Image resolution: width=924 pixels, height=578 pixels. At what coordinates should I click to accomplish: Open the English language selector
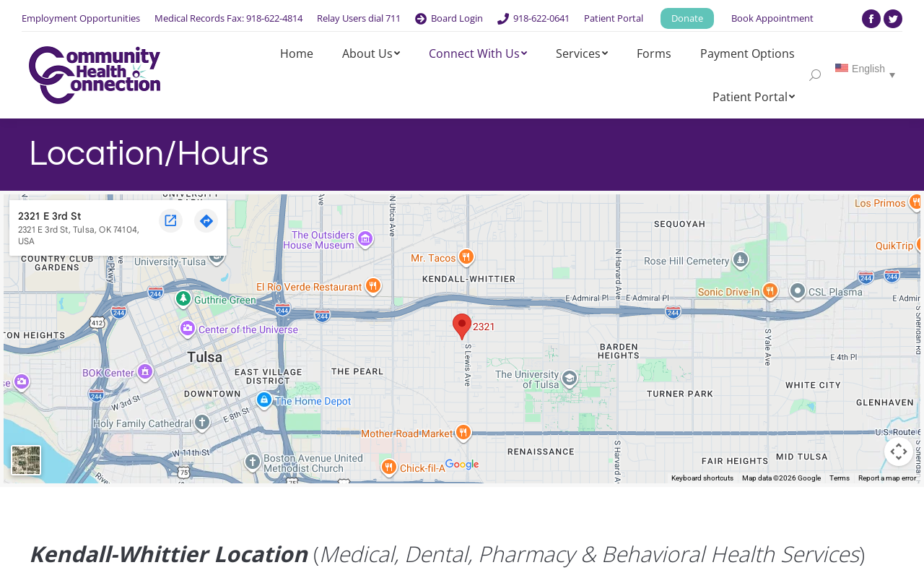click(x=865, y=69)
